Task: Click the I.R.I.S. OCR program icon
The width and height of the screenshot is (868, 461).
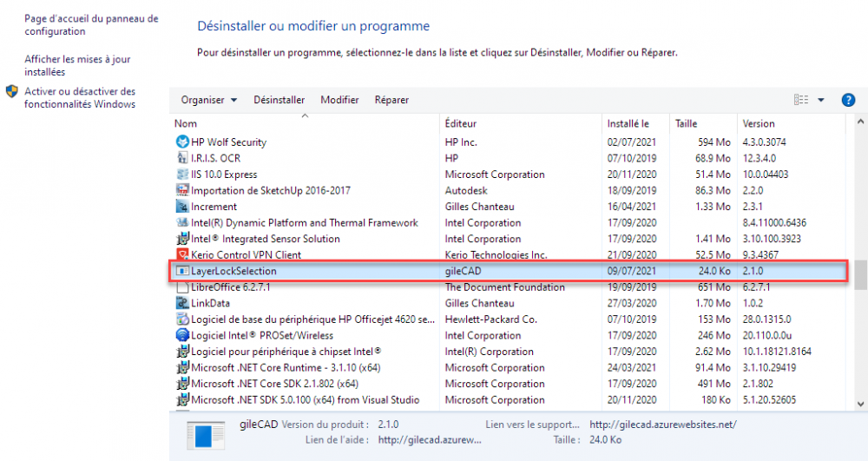Action: point(182,158)
